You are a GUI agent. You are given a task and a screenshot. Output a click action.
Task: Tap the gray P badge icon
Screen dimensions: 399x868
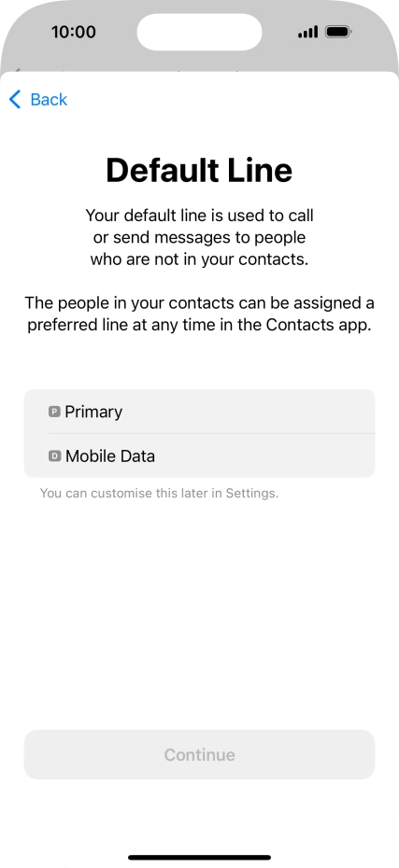pos(54,412)
